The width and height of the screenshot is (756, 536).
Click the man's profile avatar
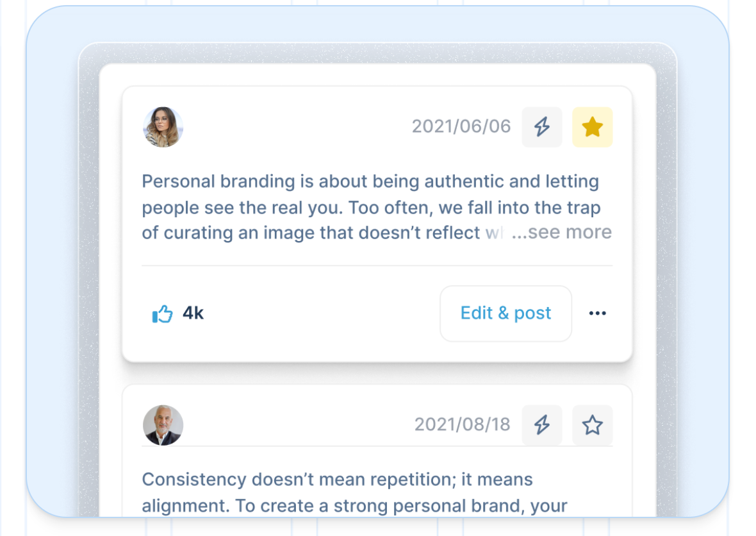point(162,425)
